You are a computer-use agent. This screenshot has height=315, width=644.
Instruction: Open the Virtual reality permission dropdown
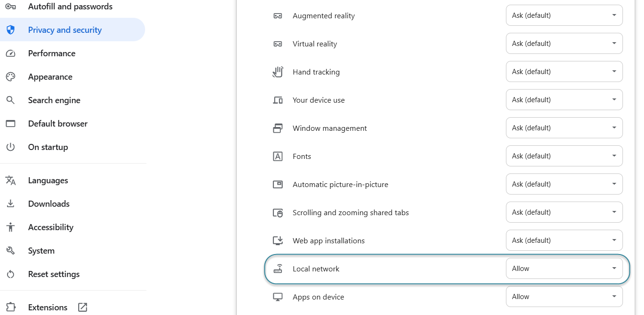[x=564, y=44]
